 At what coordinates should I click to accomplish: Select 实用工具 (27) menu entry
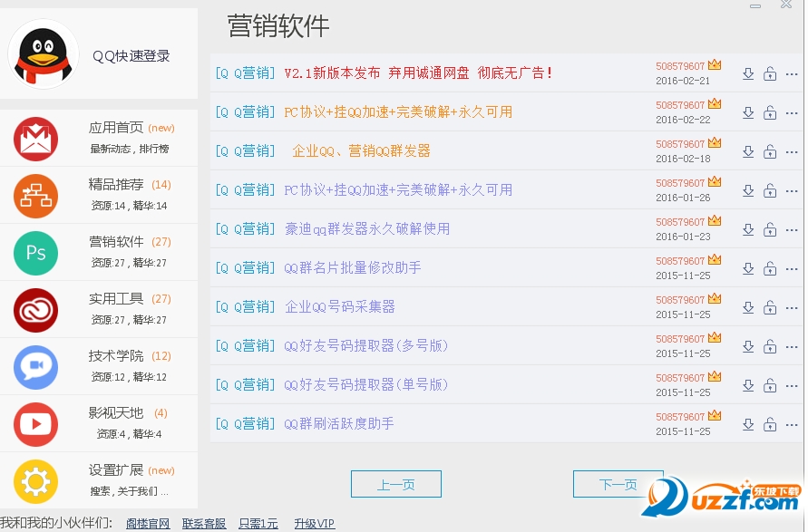coord(99,310)
